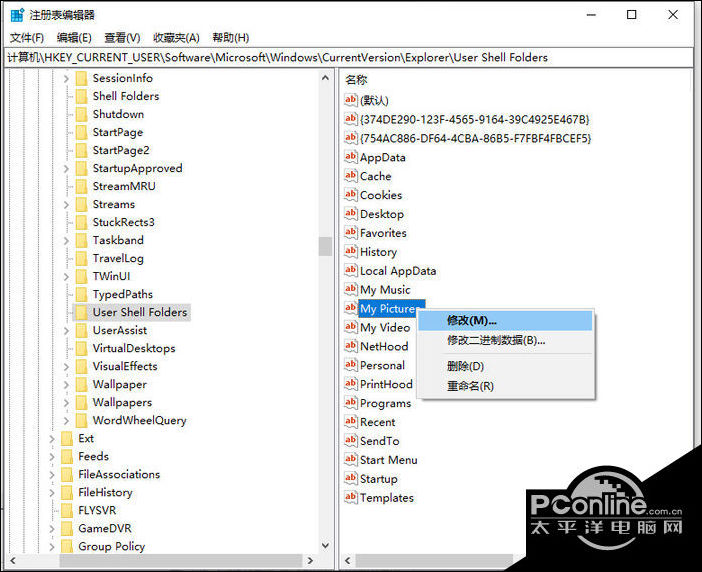This screenshot has height=572, width=702.
Task: Click the User Shell Folders folder icon
Action: tap(81, 312)
